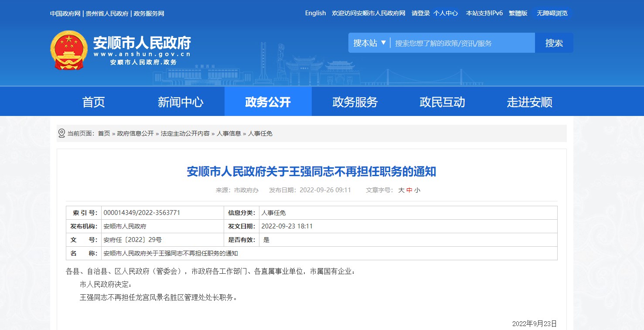Click the location pin icon in breadcrumb

point(61,133)
